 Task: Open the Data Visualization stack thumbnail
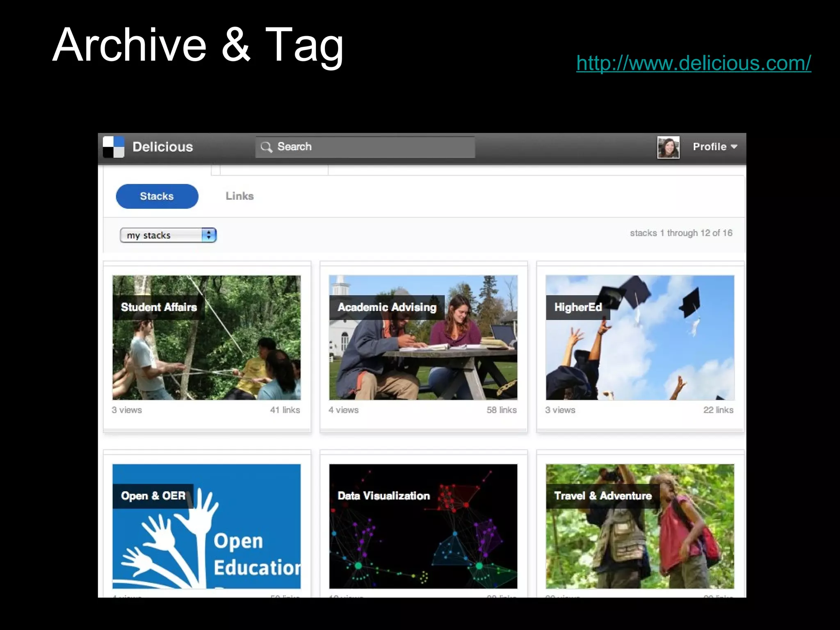[423, 526]
